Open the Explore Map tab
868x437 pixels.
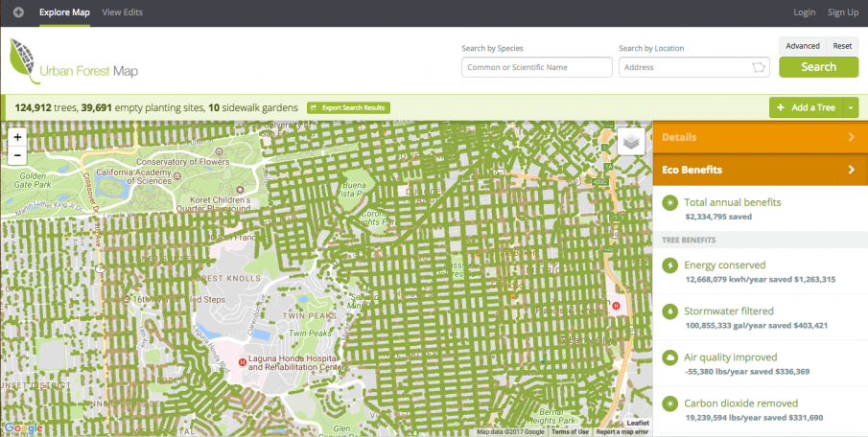64,12
